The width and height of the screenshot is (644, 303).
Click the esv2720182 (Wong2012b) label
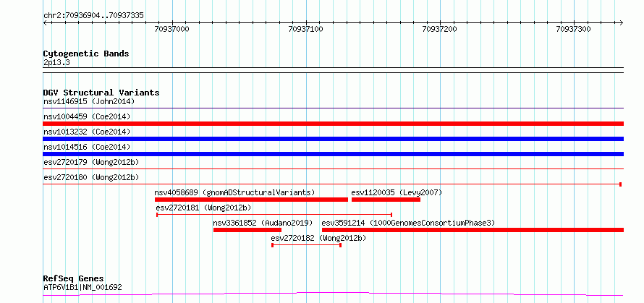(x=318, y=238)
